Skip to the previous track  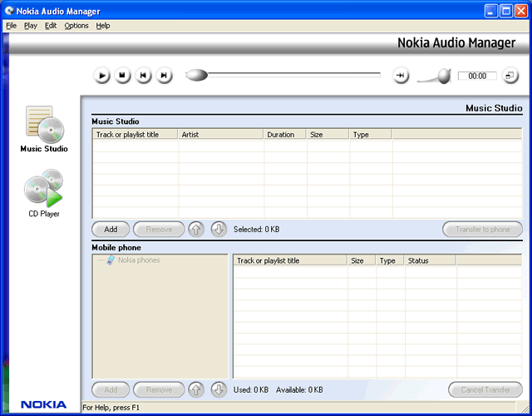click(143, 76)
